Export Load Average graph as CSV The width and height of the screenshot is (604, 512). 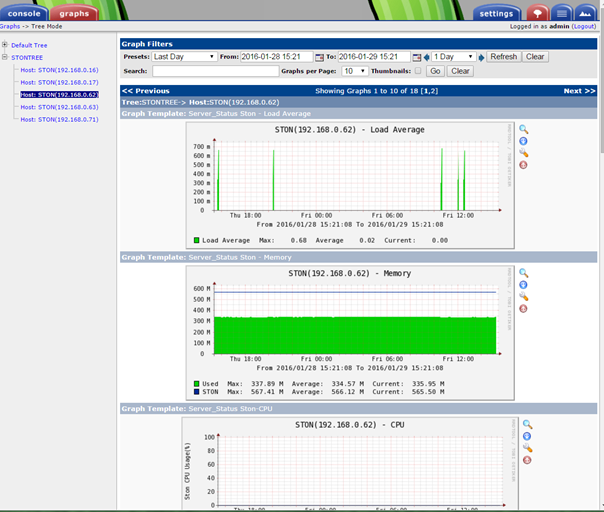coord(523,141)
